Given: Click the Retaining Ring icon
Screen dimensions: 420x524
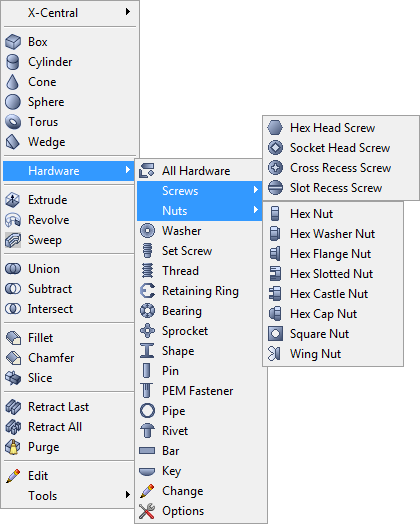Looking at the screenshot, I should (147, 291).
